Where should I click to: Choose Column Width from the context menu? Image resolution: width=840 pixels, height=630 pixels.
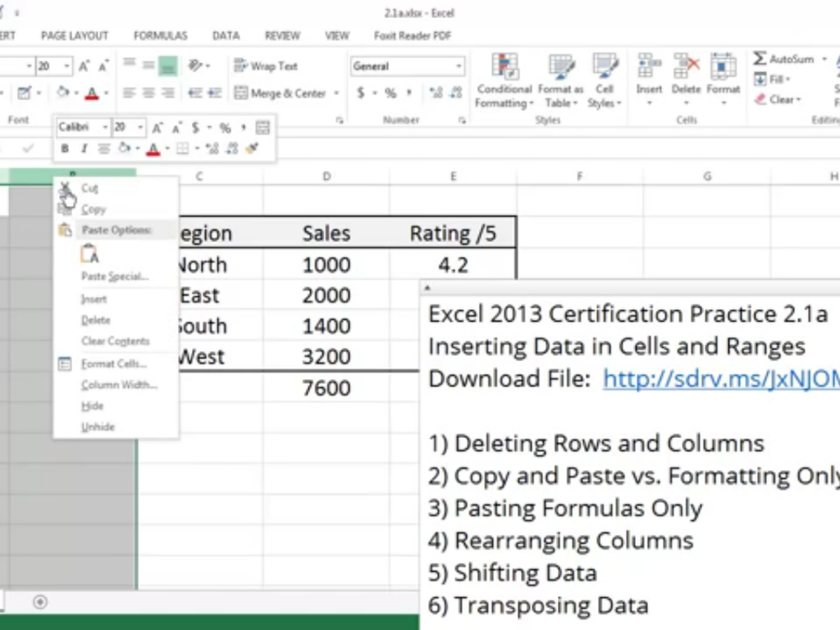point(116,385)
